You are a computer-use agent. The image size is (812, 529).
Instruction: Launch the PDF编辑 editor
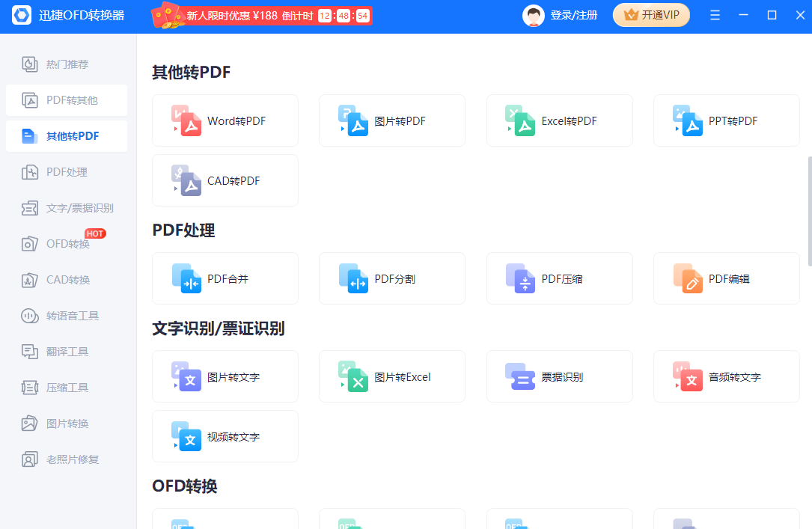point(726,278)
